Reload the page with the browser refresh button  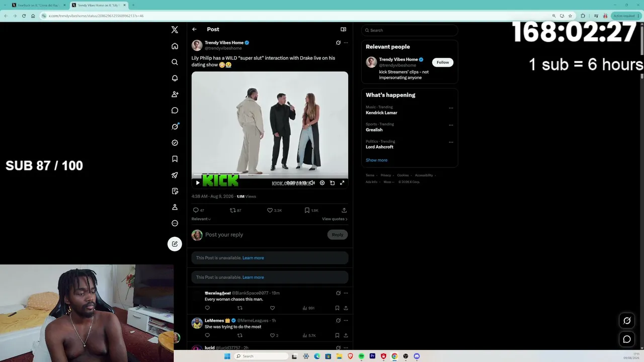pos(24,16)
